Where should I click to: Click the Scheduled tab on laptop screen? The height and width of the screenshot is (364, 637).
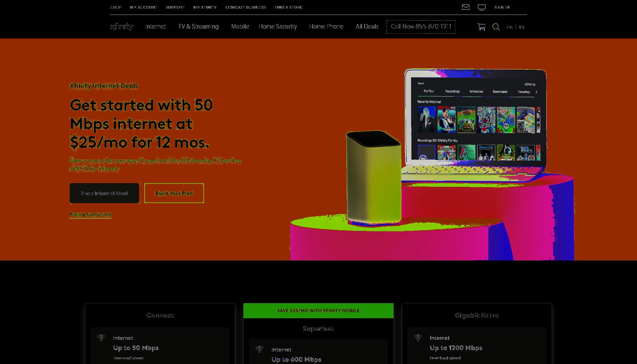click(476, 92)
